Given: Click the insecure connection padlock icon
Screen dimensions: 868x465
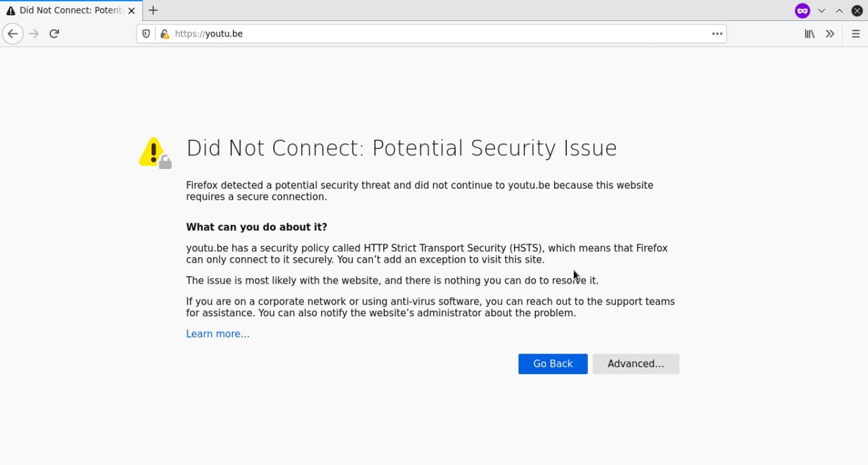Looking at the screenshot, I should [164, 34].
